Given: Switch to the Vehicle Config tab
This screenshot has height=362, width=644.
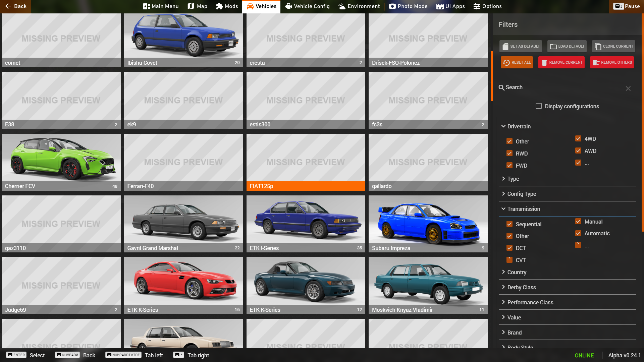Looking at the screenshot, I should click(307, 6).
